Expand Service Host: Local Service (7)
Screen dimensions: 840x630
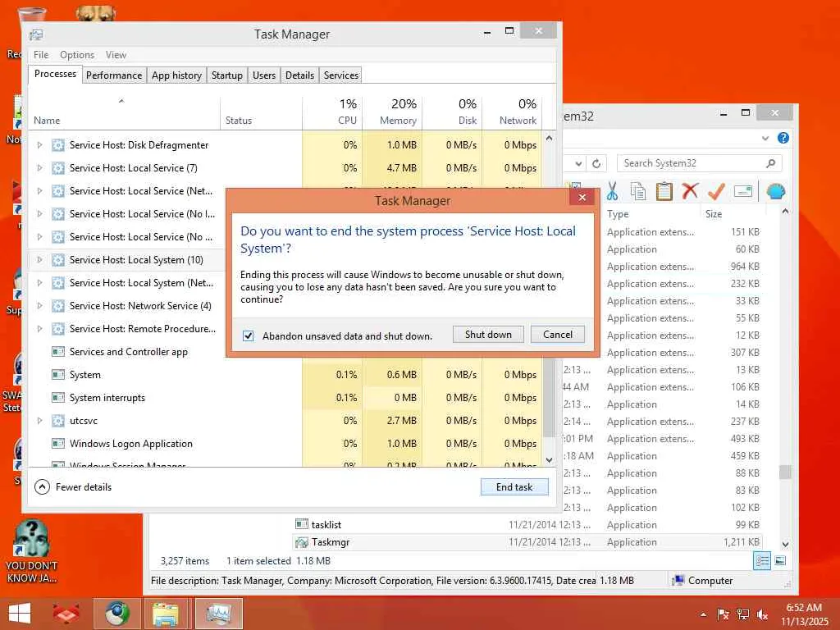pyautogui.click(x=39, y=168)
